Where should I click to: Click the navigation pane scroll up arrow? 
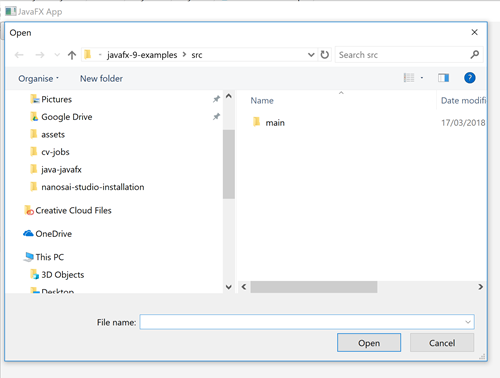pos(229,96)
